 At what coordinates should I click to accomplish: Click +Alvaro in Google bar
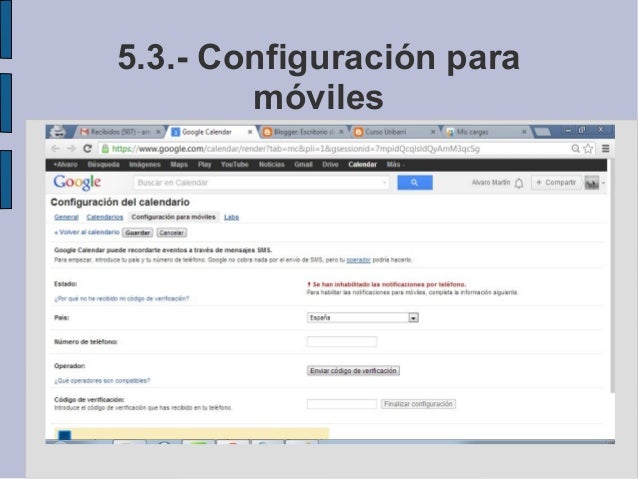click(x=65, y=164)
